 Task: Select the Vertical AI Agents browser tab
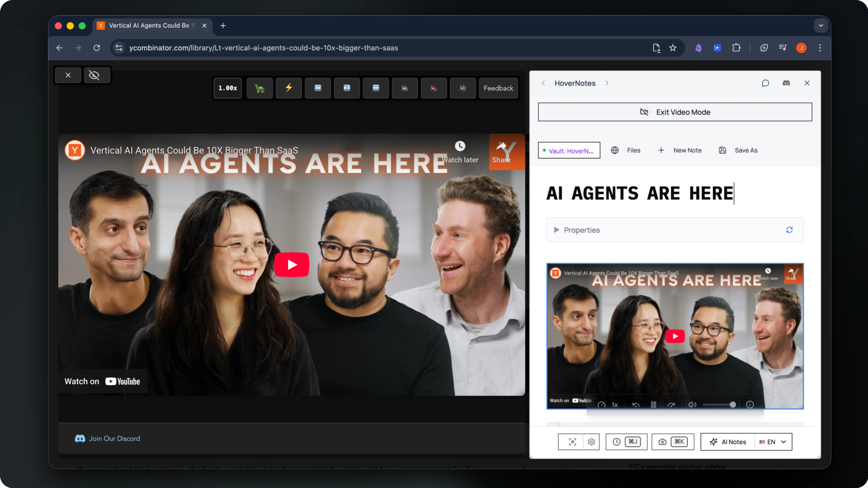tap(152, 26)
